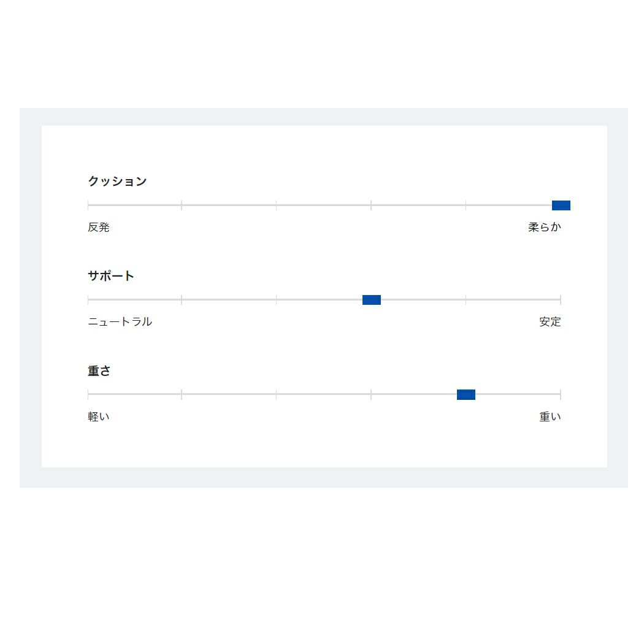Click the クッション heading
The width and height of the screenshot is (644, 644).
(117, 181)
